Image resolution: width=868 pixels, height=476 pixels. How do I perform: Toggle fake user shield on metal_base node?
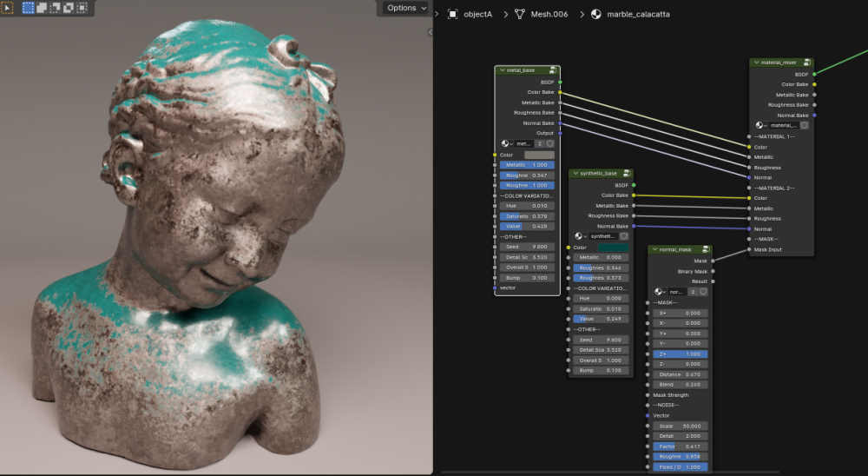(x=552, y=143)
